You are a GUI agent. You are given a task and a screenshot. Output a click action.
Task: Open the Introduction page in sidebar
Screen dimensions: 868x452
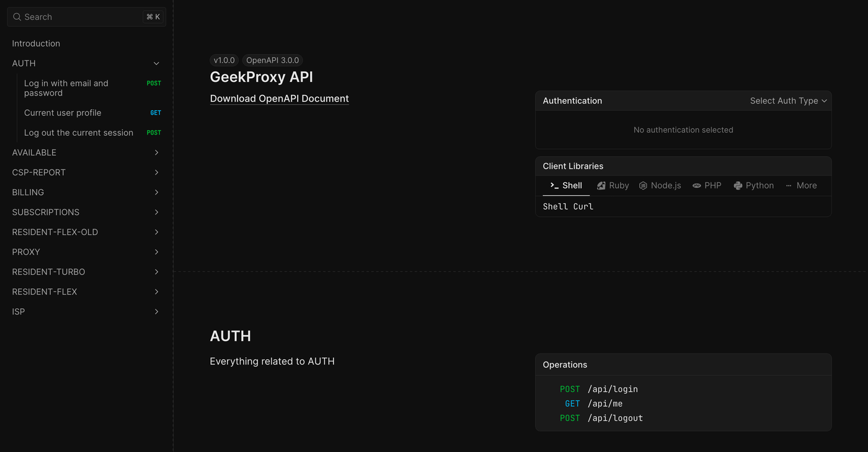(x=86, y=43)
